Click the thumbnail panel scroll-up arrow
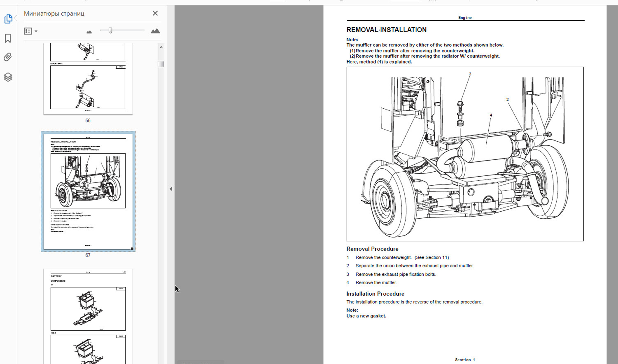This screenshot has height=364, width=618. [161, 47]
